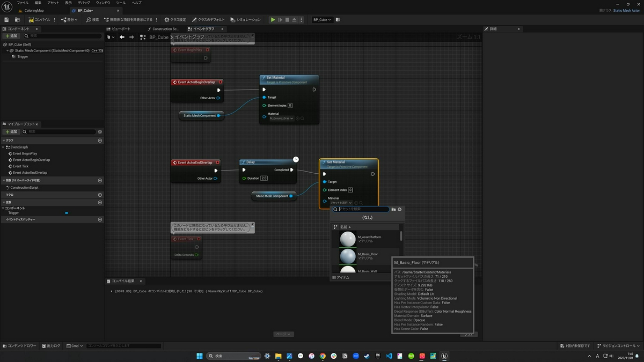
Task: Click Element Index field on selected Set Material
Action: (350, 190)
